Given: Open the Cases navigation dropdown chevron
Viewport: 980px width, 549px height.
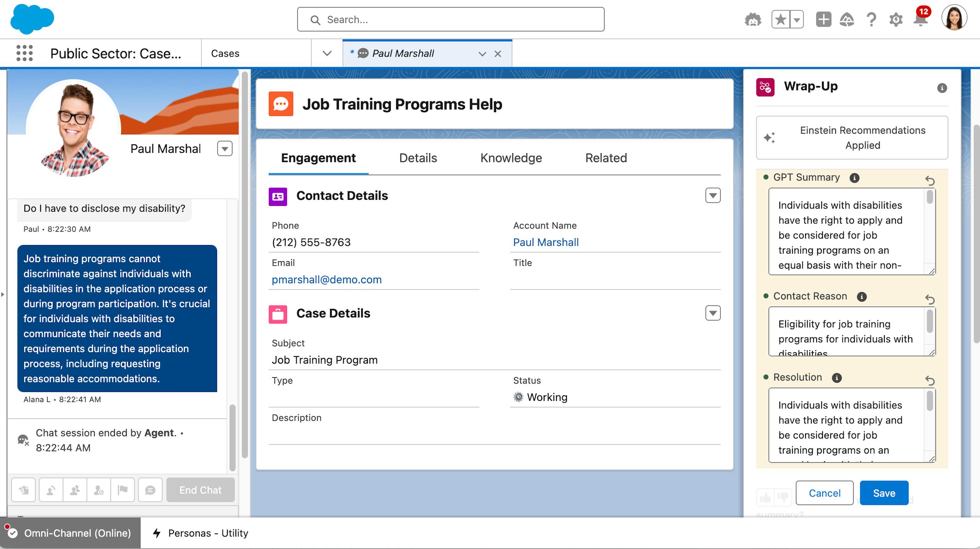Looking at the screenshot, I should pyautogui.click(x=327, y=53).
